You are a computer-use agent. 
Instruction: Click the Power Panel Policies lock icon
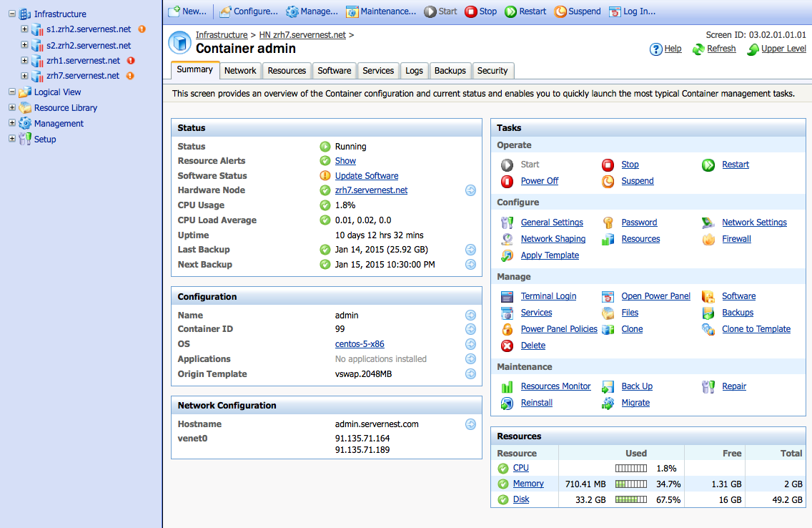507,330
